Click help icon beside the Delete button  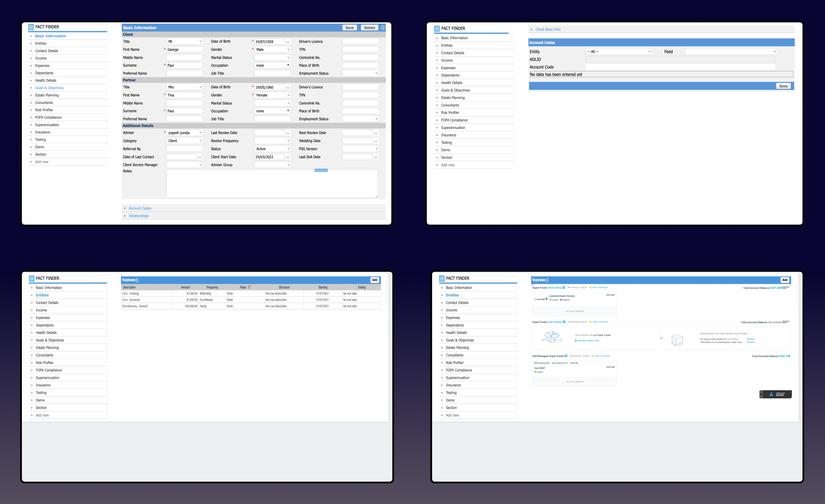383,28
